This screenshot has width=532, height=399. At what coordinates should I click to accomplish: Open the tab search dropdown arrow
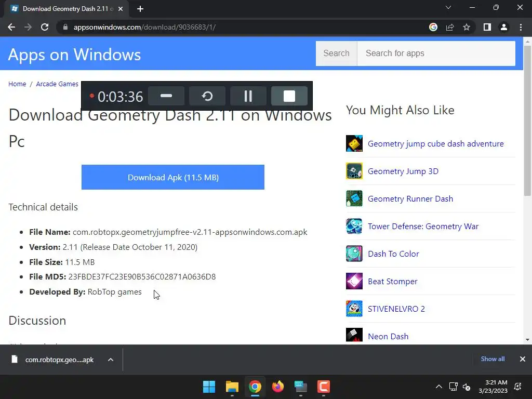[448, 7]
